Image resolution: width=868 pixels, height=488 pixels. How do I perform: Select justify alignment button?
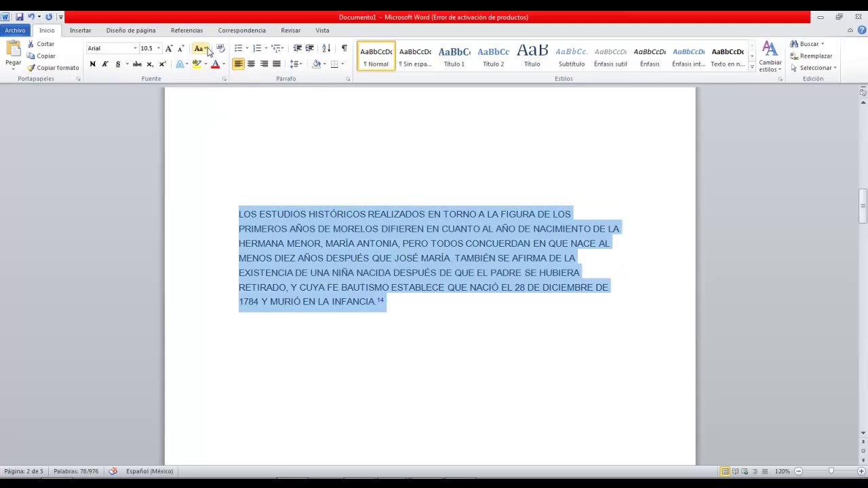point(277,64)
